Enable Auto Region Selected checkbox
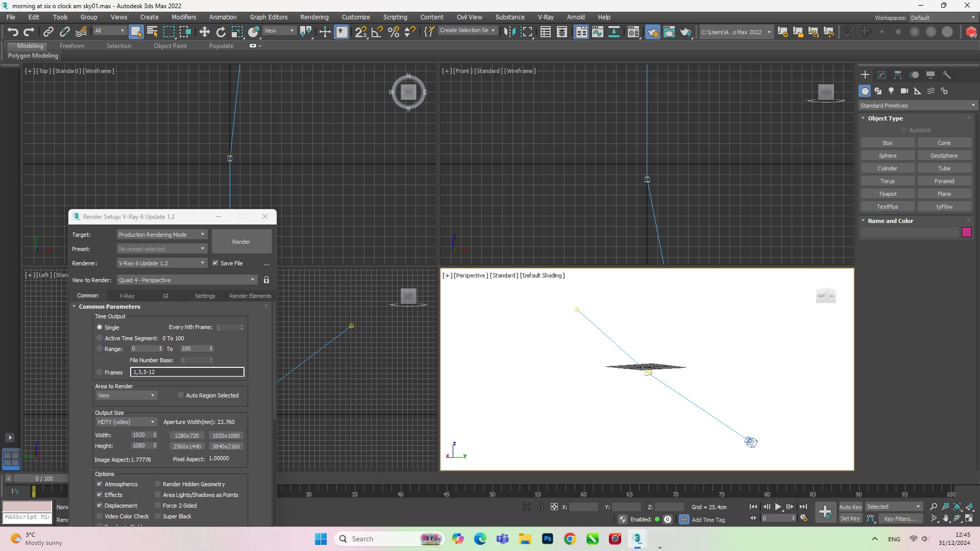The image size is (980, 551). 181,395
